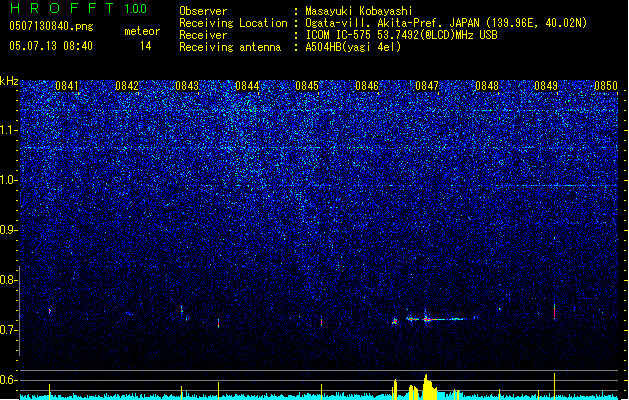This screenshot has width=629, height=400.
Task: Click the meteor count label
Action: (x=142, y=31)
